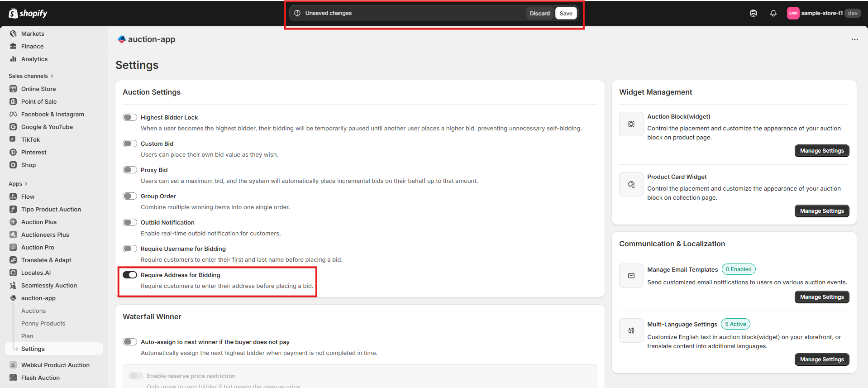Image resolution: width=868 pixels, height=388 pixels.
Task: Save the unsaved changes
Action: pos(566,13)
